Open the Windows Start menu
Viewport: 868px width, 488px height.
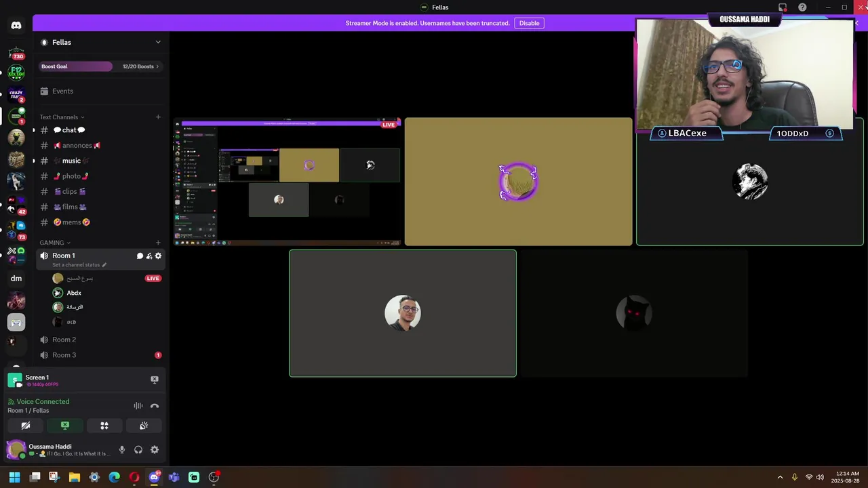pyautogui.click(x=15, y=477)
